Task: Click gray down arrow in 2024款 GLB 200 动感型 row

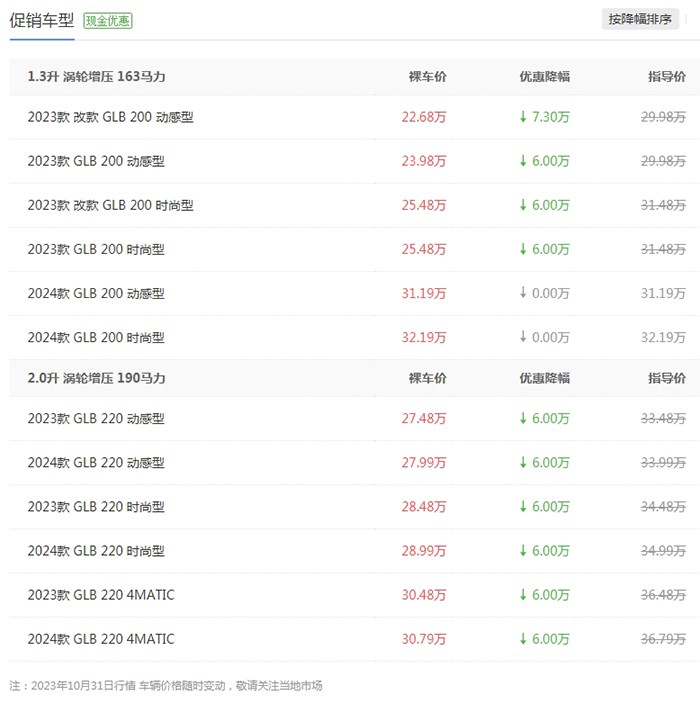Action: pos(523,293)
